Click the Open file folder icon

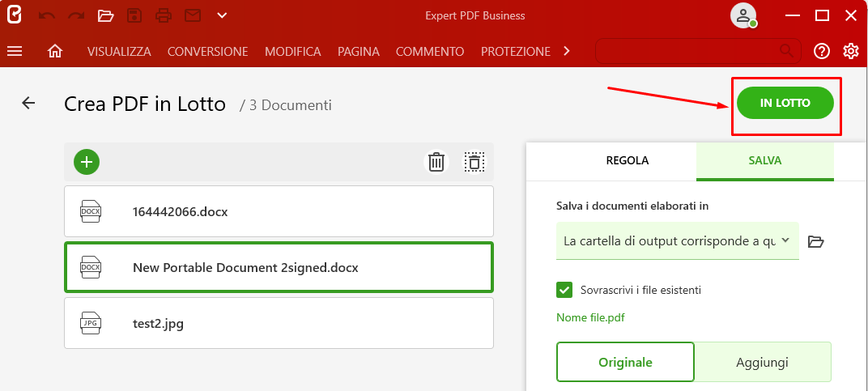106,15
